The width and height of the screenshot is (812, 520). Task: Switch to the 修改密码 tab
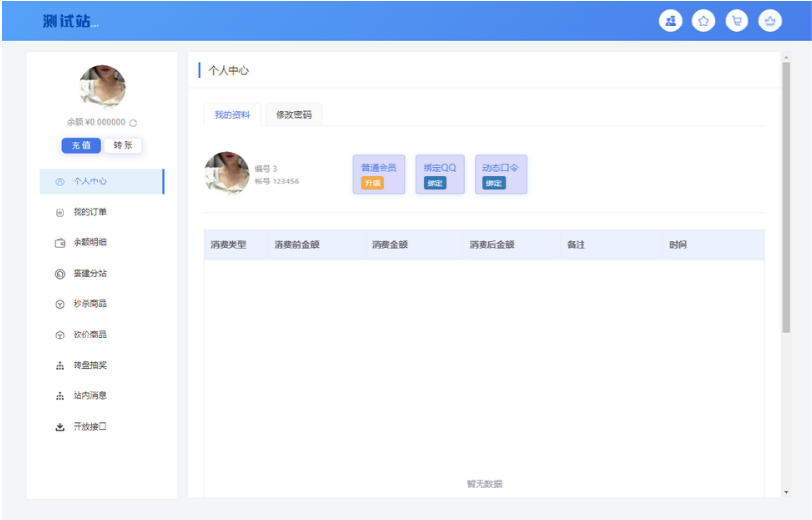[293, 115]
